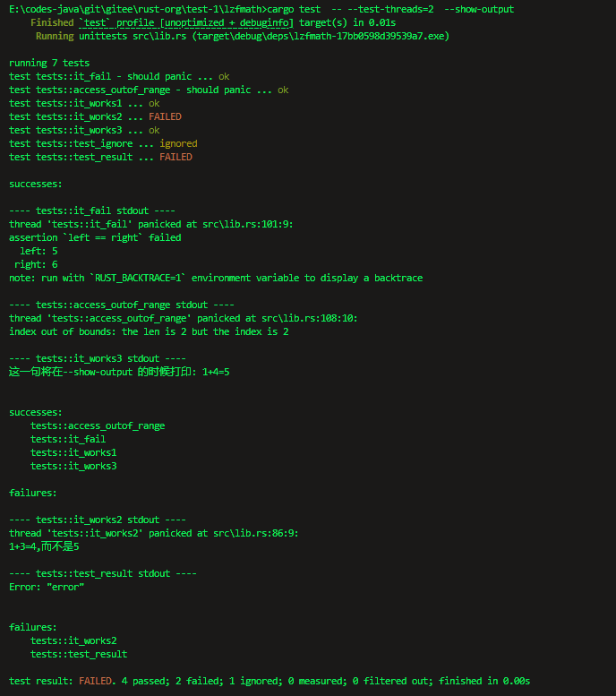The height and width of the screenshot is (696, 616).
Task: Click FAILED status beside test_result test
Action: click(175, 157)
